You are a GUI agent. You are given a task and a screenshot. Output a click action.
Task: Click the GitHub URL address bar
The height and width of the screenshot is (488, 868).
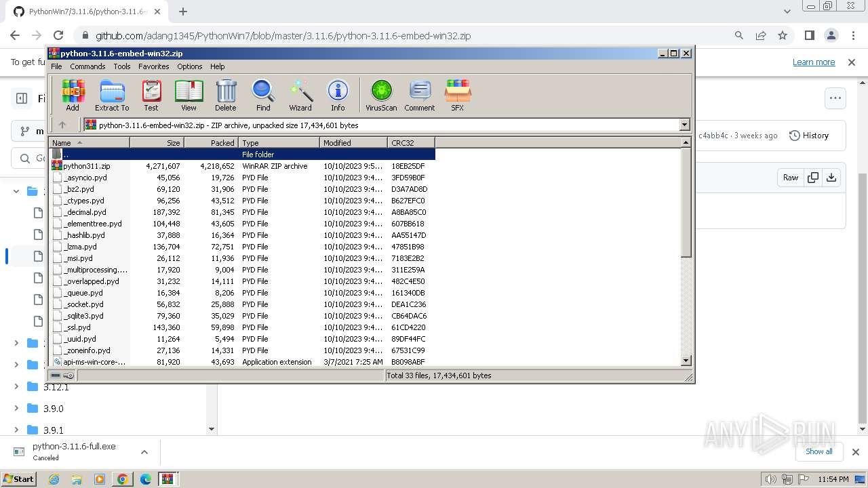283,36
